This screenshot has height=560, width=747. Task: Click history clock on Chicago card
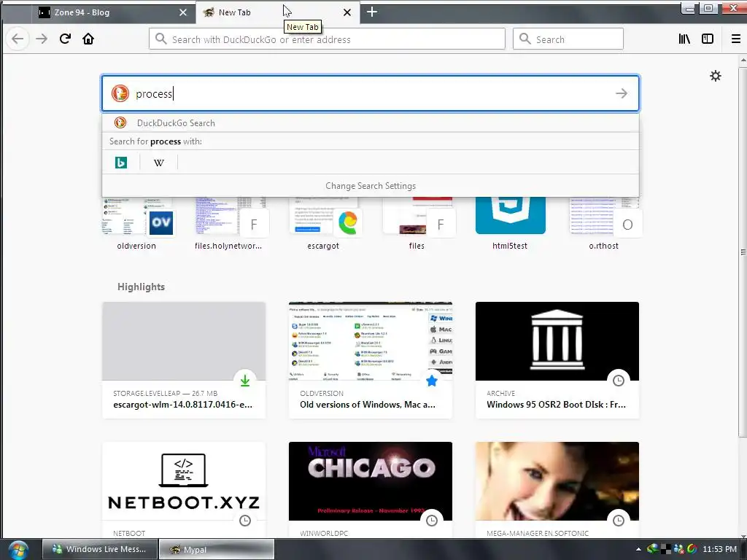click(x=432, y=521)
